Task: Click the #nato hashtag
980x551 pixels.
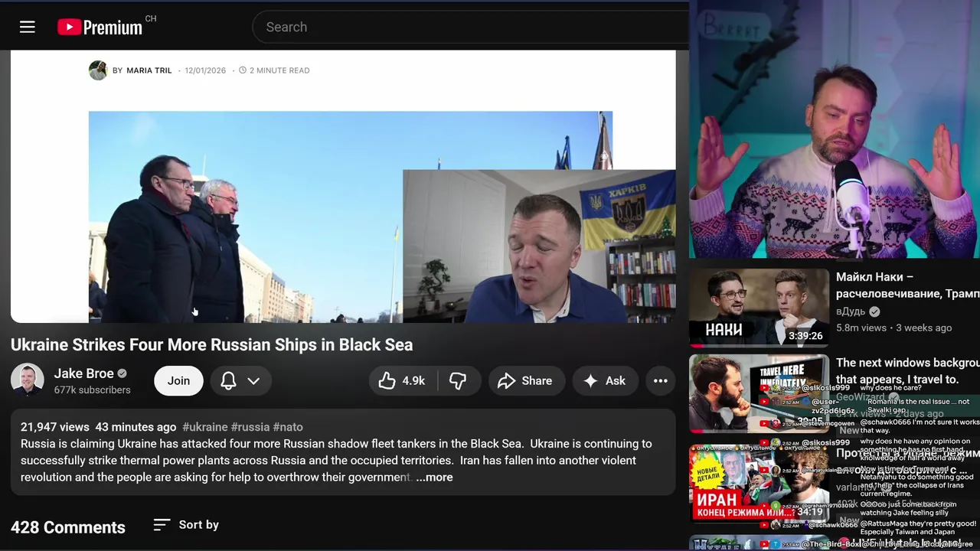Action: tap(288, 427)
